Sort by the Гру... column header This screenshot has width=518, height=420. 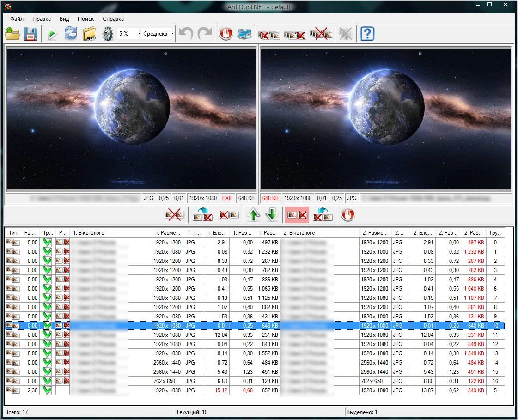(x=495, y=232)
